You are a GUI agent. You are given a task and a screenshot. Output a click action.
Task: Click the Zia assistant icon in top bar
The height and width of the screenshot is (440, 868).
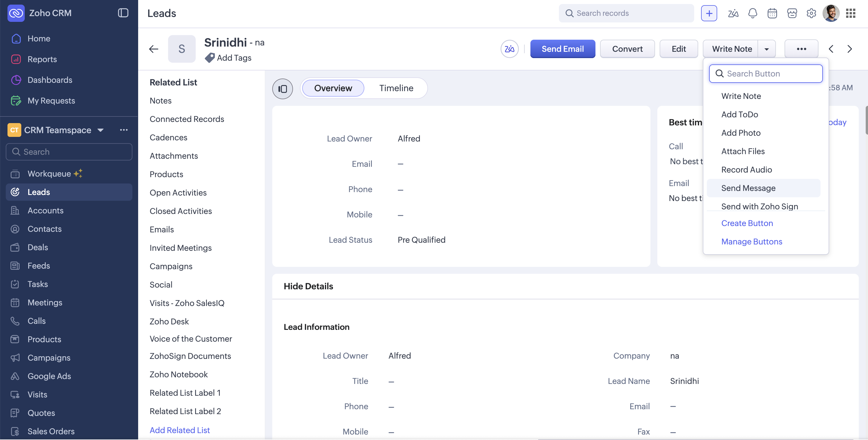coord(733,13)
